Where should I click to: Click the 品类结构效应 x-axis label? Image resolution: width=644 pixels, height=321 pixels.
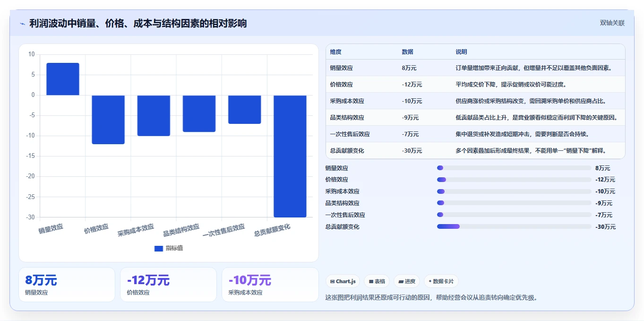[181, 230]
